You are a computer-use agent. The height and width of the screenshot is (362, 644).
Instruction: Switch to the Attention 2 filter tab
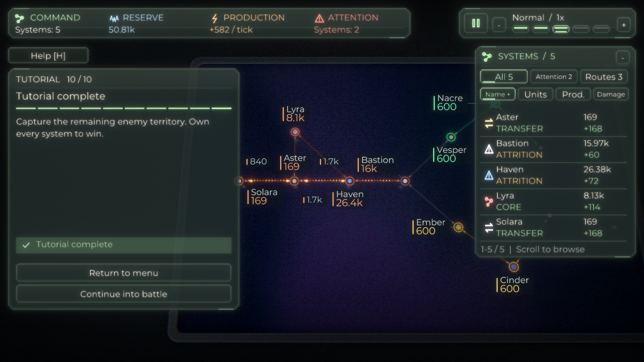(553, 76)
